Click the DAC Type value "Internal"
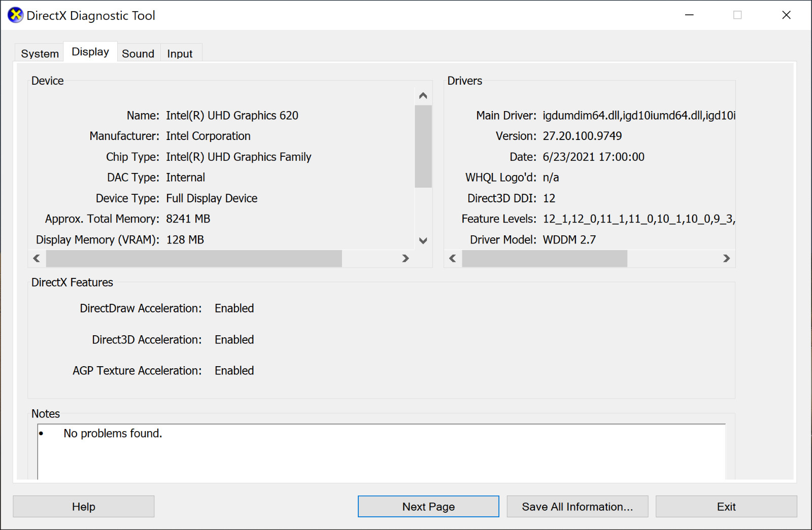 pos(185,178)
